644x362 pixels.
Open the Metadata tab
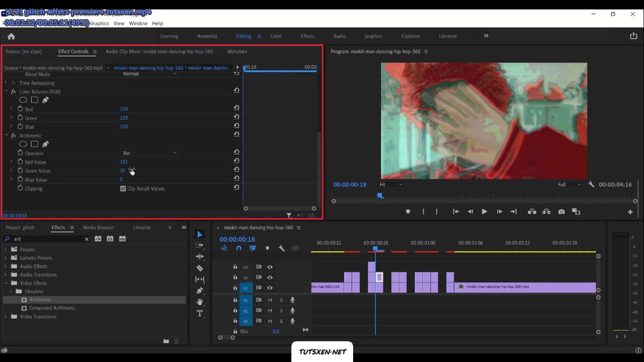click(237, 51)
